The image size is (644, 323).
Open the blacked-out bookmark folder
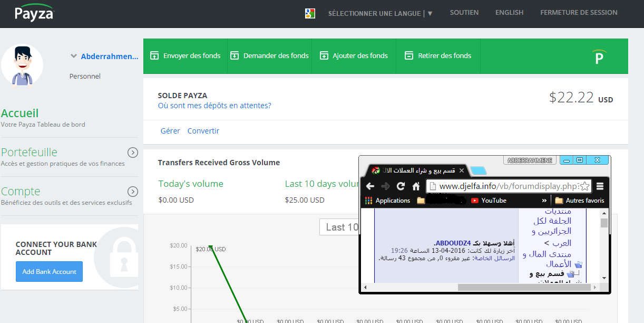[442, 201]
